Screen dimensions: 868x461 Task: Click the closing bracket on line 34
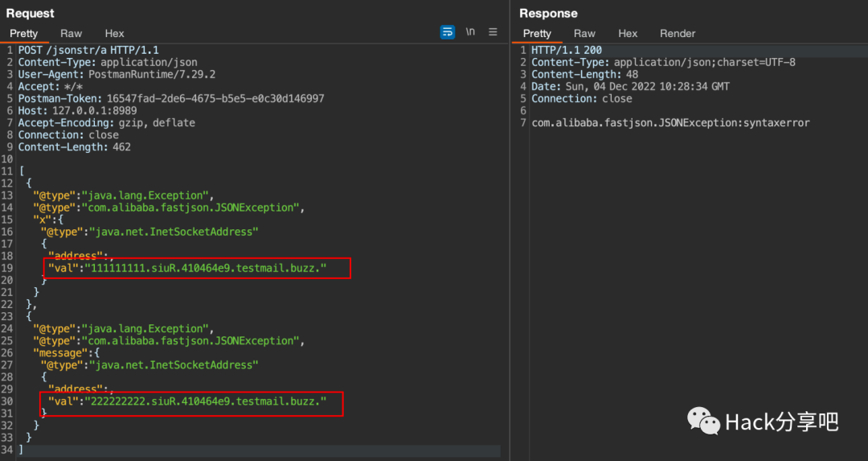(21, 450)
